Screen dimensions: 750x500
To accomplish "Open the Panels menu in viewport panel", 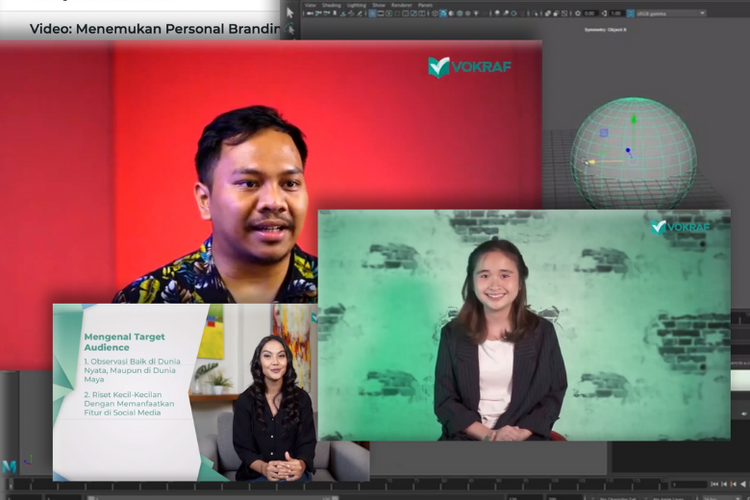I will [x=426, y=5].
